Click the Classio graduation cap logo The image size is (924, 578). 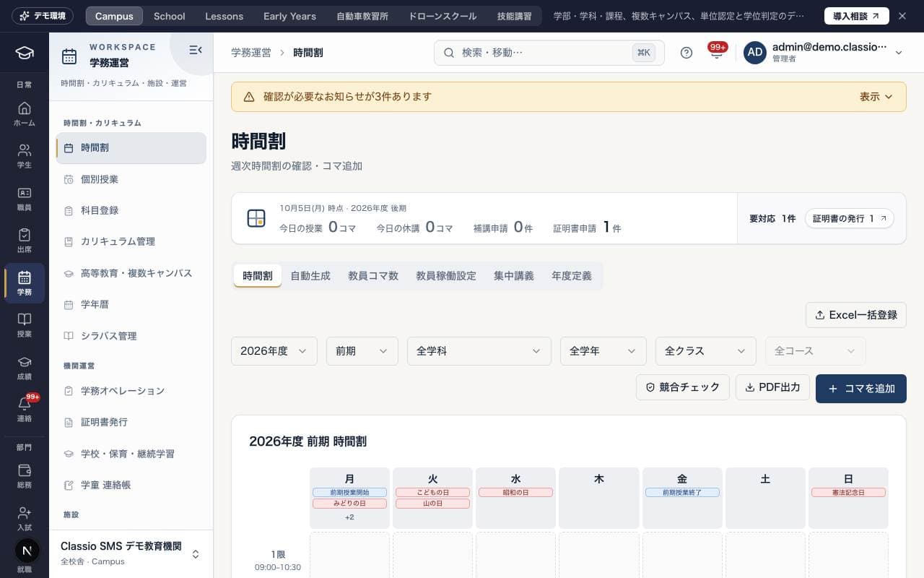coord(25,53)
